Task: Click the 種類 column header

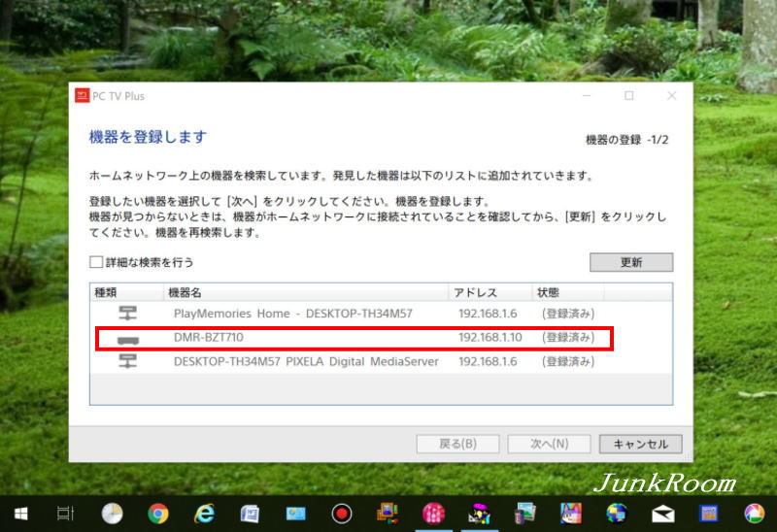Action: coord(127,293)
